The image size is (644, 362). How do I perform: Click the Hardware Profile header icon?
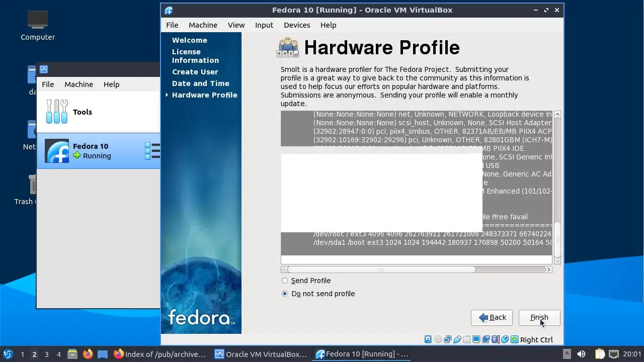click(288, 47)
